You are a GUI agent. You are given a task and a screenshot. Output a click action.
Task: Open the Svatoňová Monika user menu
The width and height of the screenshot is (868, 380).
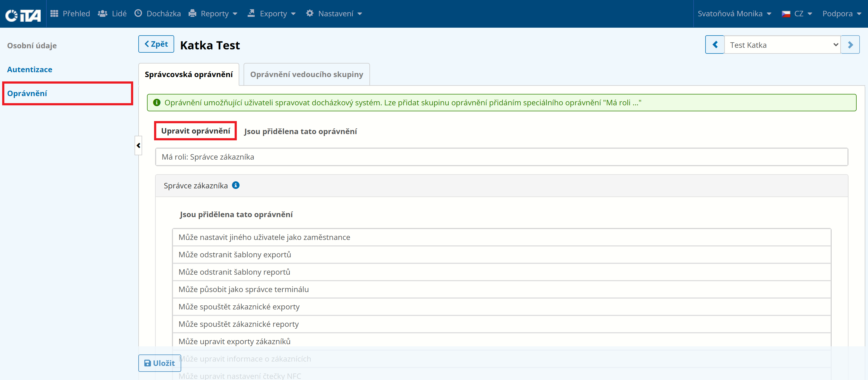point(735,14)
